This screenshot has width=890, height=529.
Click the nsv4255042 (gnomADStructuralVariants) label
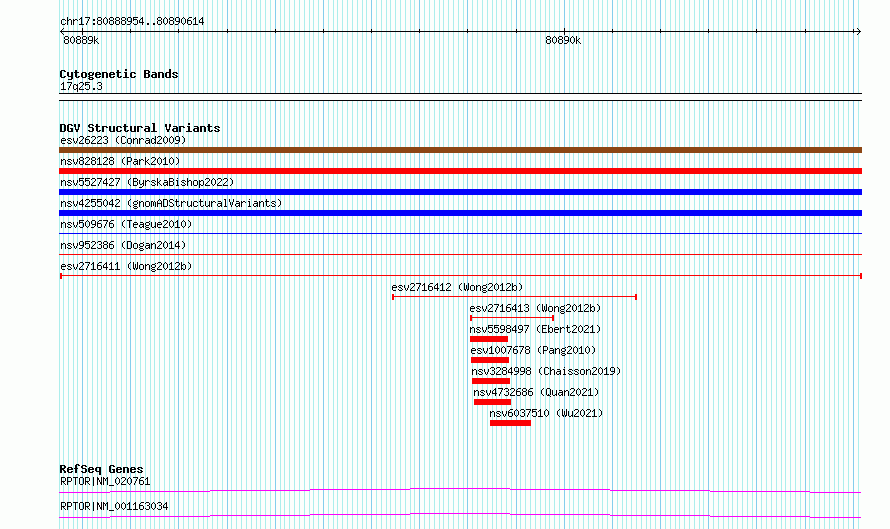[x=171, y=203]
